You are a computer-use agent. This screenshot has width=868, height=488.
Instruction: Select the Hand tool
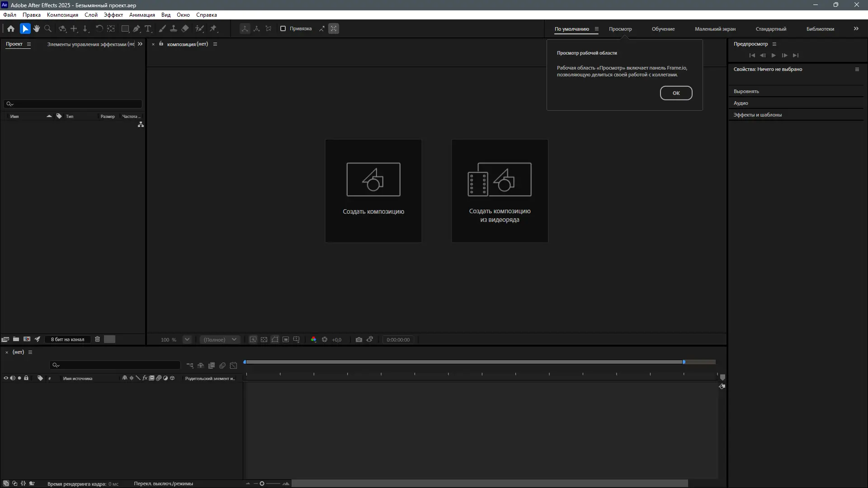[x=36, y=28]
